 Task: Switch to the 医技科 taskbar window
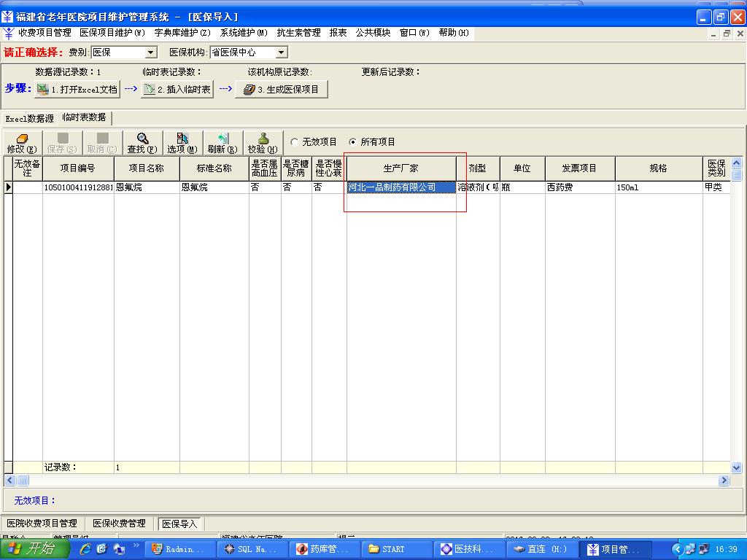(468, 549)
